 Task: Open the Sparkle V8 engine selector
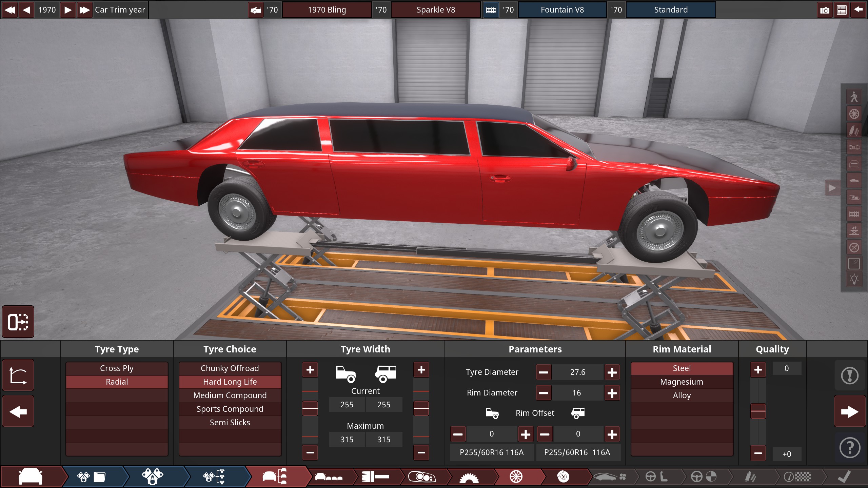[x=435, y=10]
